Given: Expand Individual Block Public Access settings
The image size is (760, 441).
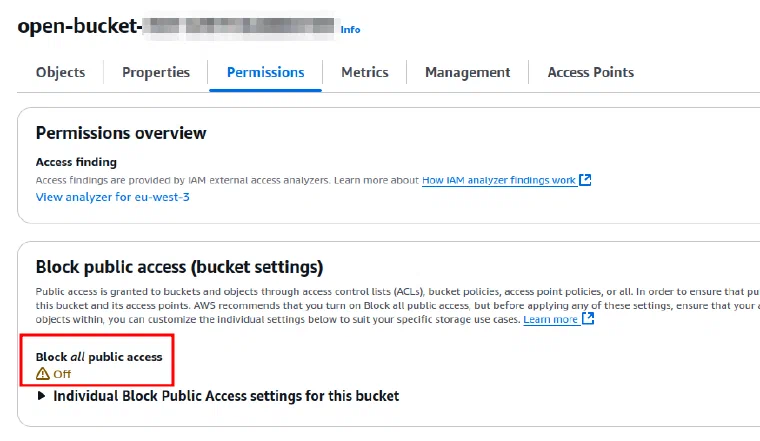Looking at the screenshot, I should point(218,396).
